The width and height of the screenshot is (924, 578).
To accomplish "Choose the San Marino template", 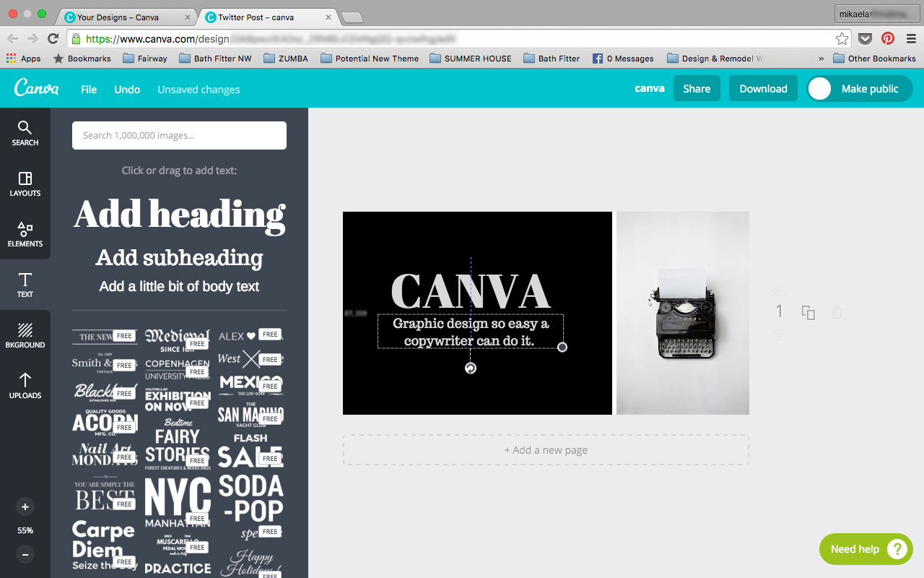I will pos(251,415).
